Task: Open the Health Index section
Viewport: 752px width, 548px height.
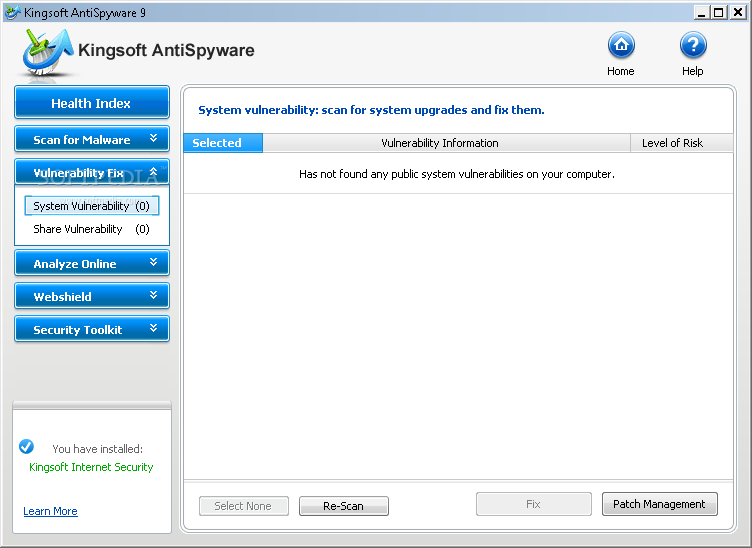Action: click(92, 103)
